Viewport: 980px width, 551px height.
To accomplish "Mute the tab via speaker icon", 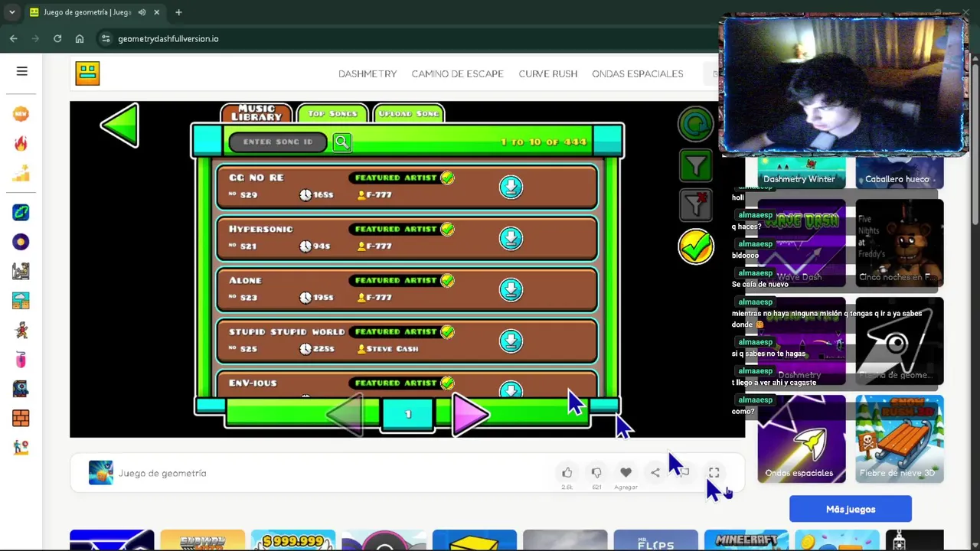I will pos(142,12).
